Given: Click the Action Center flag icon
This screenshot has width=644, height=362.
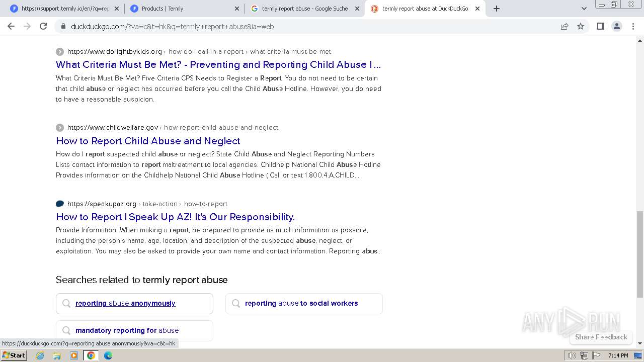Looking at the screenshot, I should (x=596, y=355).
